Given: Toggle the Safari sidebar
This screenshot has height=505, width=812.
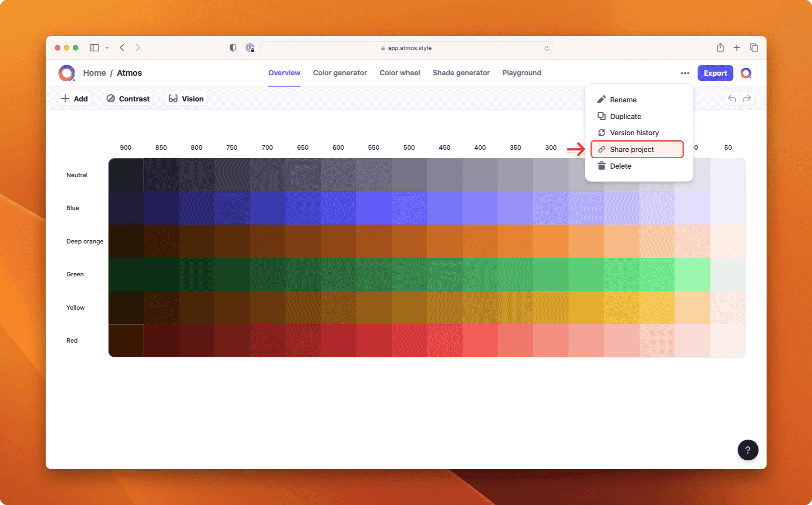Looking at the screenshot, I should pyautogui.click(x=94, y=47).
